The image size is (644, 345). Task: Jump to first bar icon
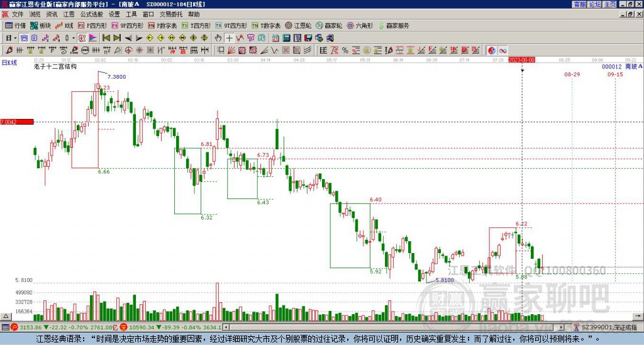pos(106,38)
